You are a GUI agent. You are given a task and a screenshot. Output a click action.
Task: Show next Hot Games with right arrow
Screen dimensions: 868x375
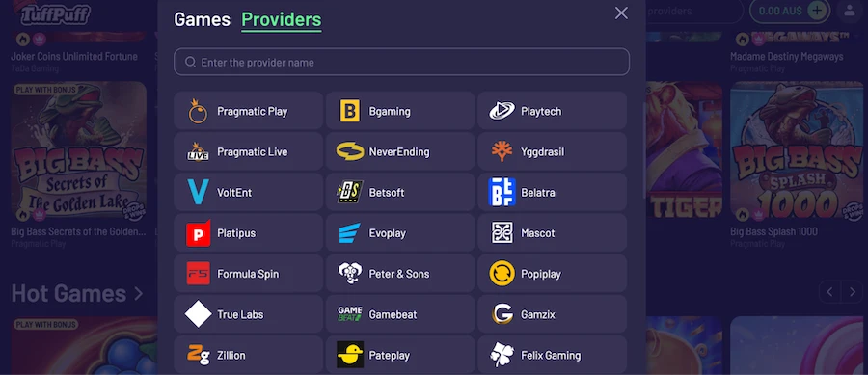pyautogui.click(x=852, y=292)
